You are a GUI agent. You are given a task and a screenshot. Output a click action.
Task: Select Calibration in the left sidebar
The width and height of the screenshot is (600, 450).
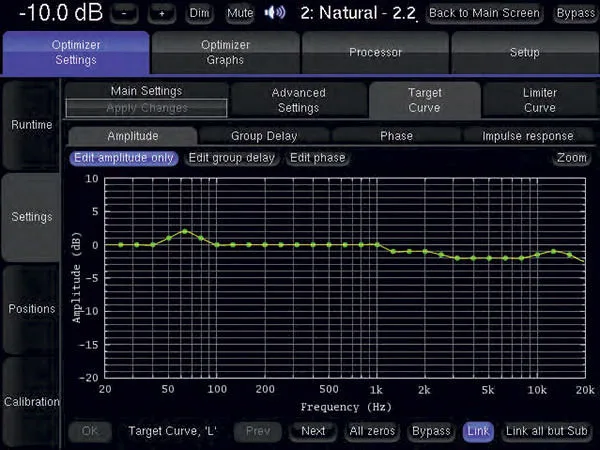tap(31, 402)
